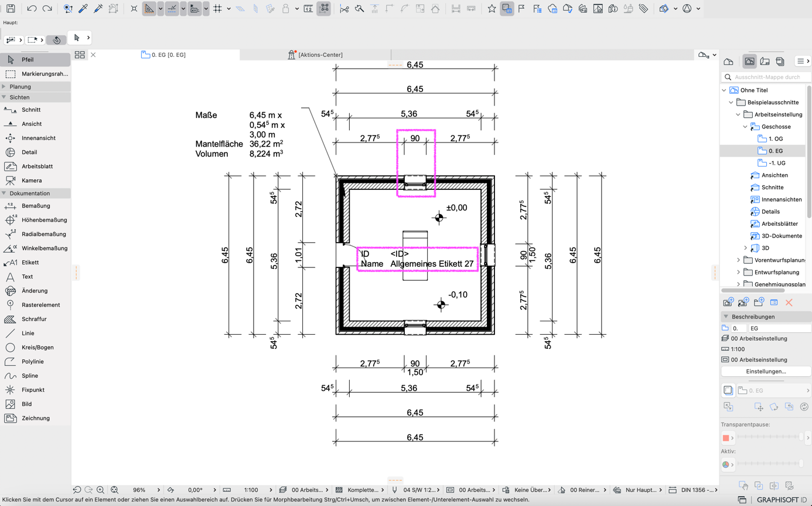Select the Arbeitsblatt tool
This screenshot has height=506, width=812.
tap(35, 167)
